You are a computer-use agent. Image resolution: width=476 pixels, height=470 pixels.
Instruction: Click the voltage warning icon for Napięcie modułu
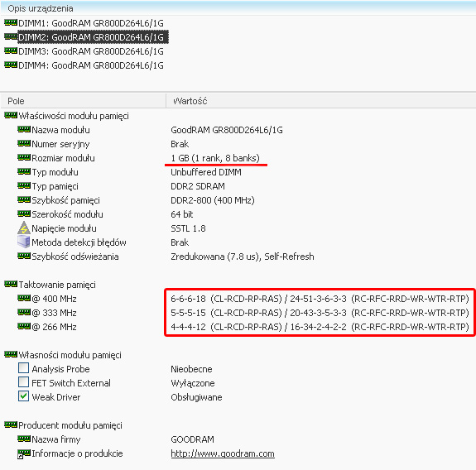point(24,228)
